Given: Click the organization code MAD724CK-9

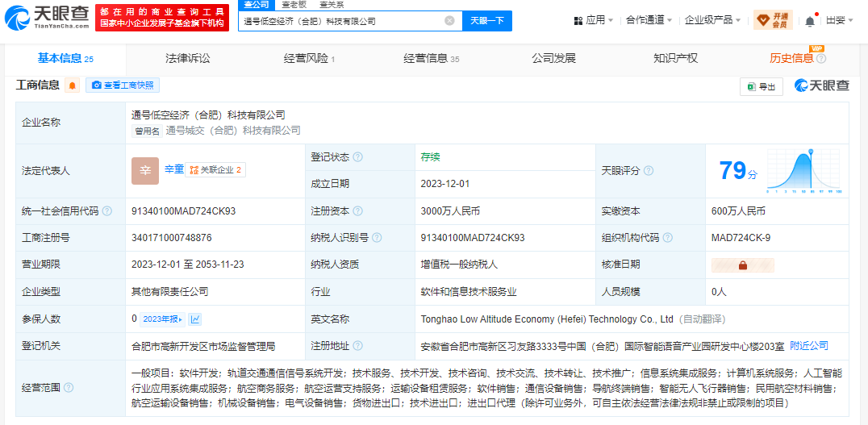Looking at the screenshot, I should [x=741, y=238].
